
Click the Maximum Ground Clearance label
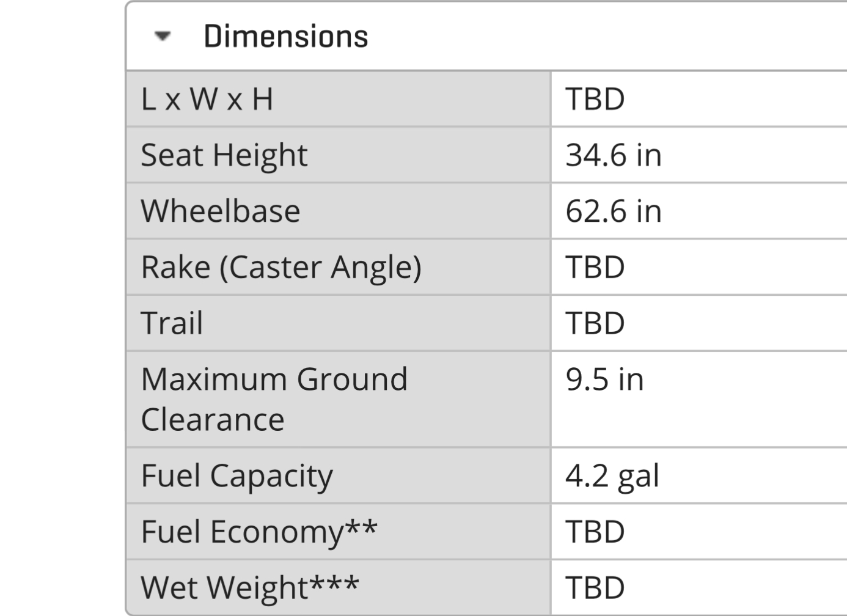(x=274, y=399)
